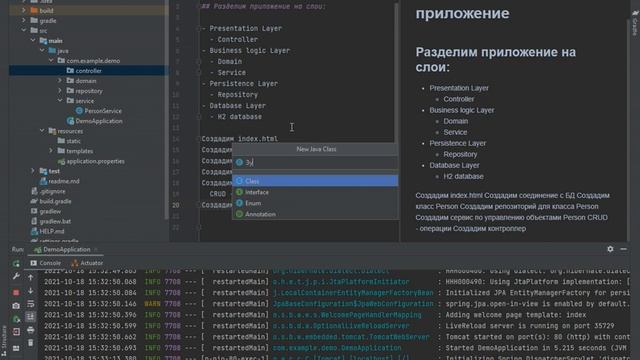The width and height of the screenshot is (640, 360).
Task: Open build.gradle file
Action: pyautogui.click(x=56, y=201)
